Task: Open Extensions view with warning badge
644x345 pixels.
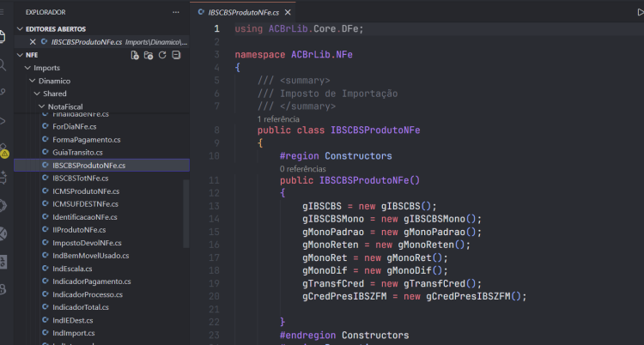Action: coord(3,150)
